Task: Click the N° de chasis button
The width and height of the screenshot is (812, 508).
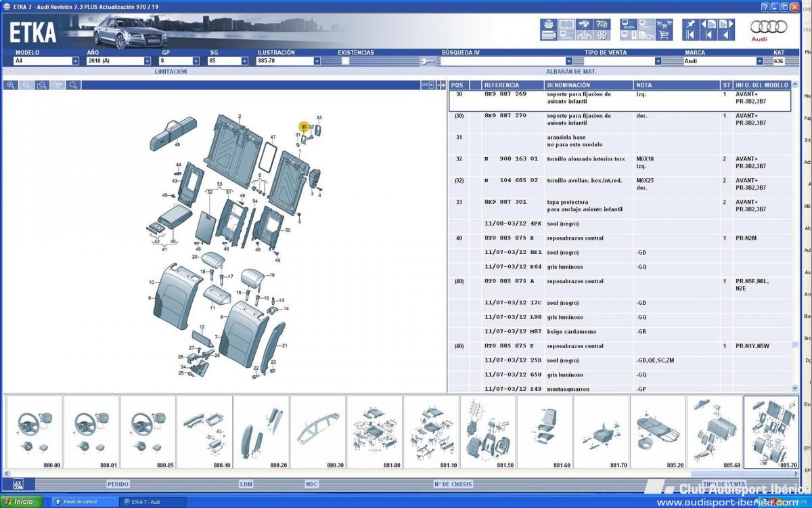Action: tap(453, 484)
